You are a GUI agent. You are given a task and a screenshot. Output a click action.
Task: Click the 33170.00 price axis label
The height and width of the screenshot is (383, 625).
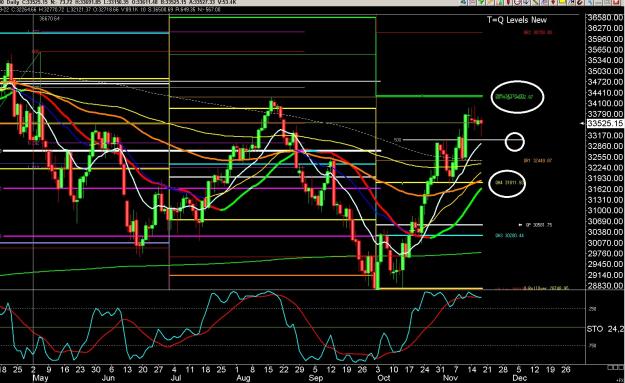(x=605, y=136)
